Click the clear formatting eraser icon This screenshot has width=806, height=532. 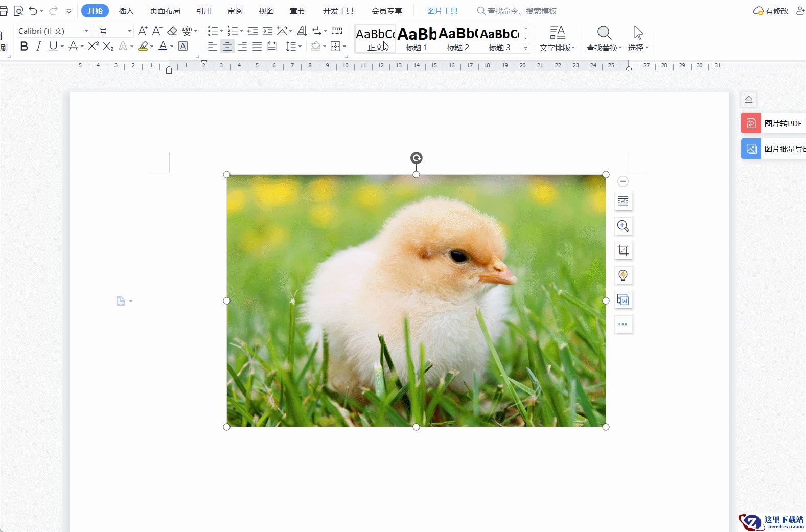pyautogui.click(x=172, y=31)
